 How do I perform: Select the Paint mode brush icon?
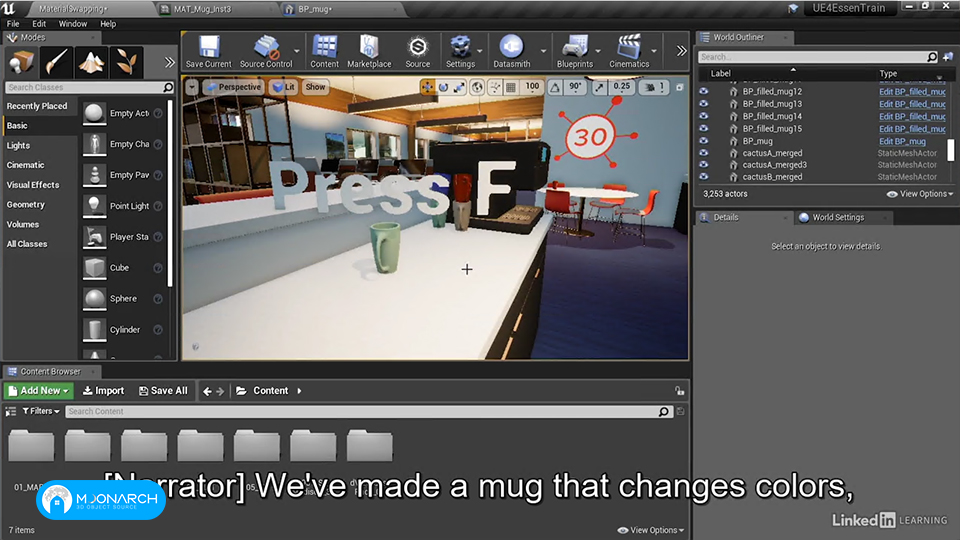56,62
